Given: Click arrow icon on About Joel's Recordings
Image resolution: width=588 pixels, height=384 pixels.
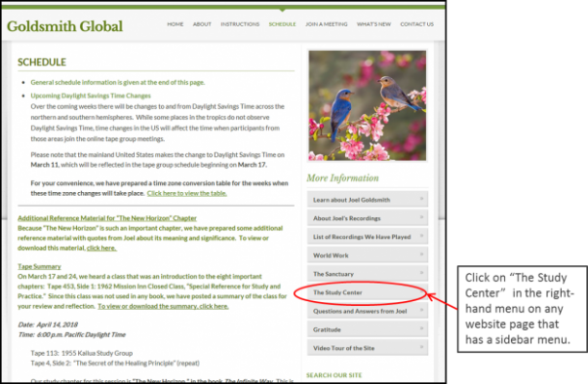Looking at the screenshot, I should click(421, 217).
